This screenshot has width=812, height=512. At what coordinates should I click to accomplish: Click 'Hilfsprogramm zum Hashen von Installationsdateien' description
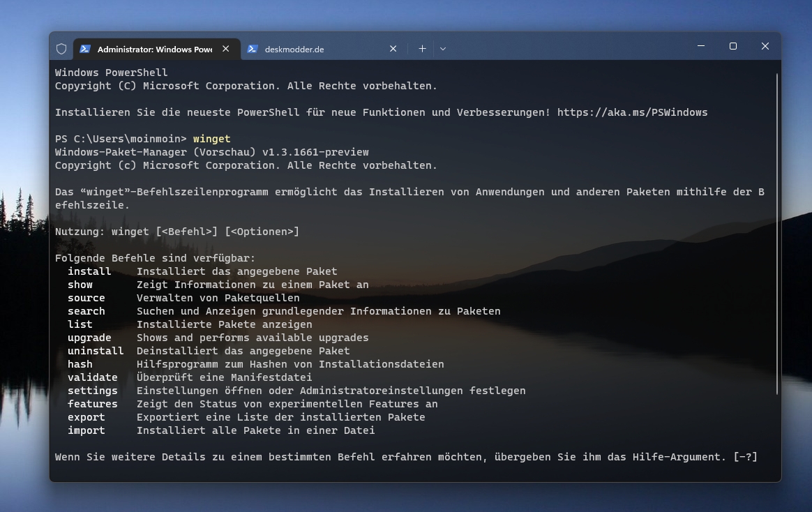tap(290, 364)
